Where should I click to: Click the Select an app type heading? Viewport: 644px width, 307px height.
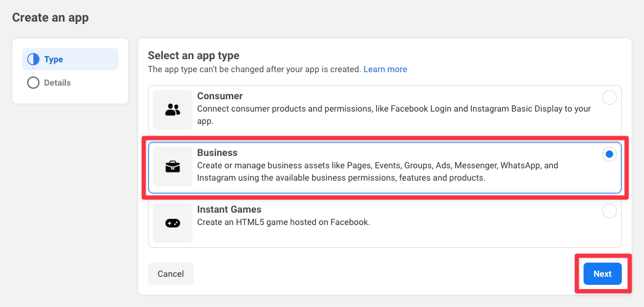(194, 55)
